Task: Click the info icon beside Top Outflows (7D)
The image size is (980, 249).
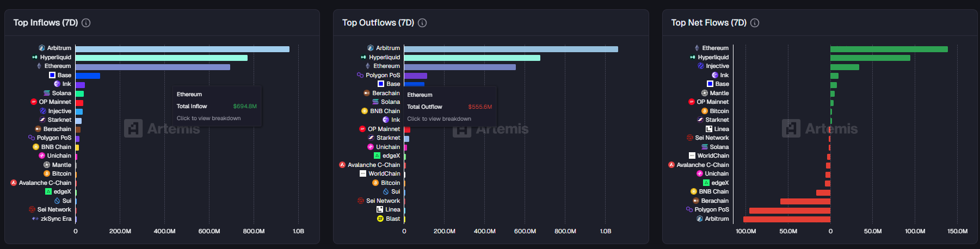Action: (422, 23)
